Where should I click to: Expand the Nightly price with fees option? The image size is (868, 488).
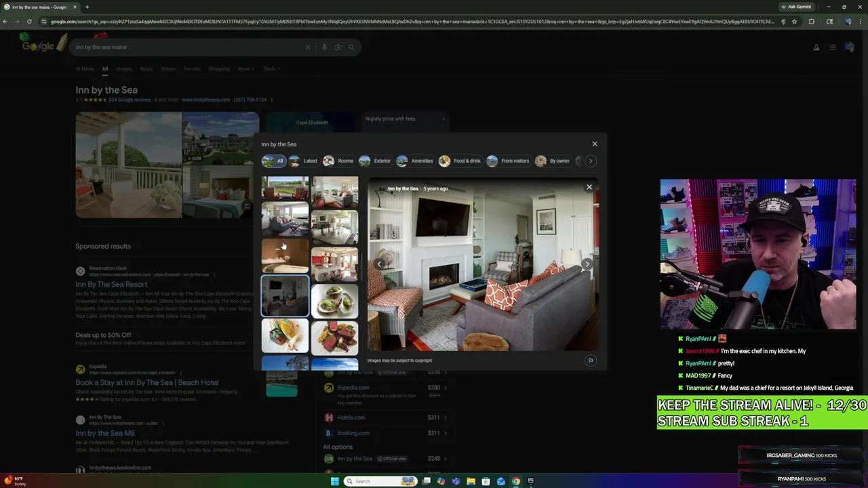[x=404, y=119]
